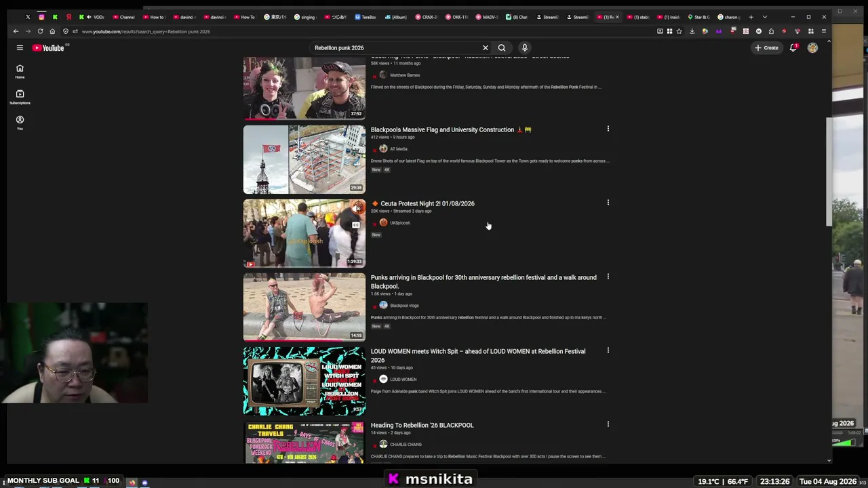Open the LOUD WOMEN Witch Spit thumbnail
Image resolution: width=868 pixels, height=488 pixels.
pos(304,381)
